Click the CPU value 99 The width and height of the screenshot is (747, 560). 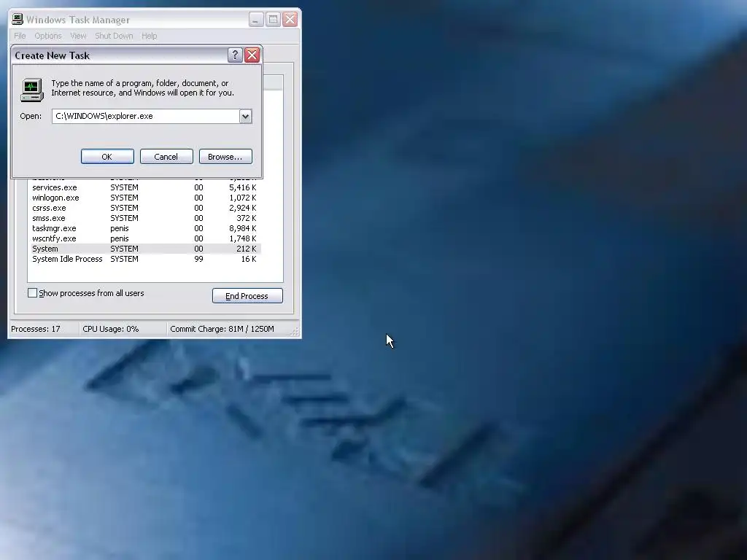(198, 259)
